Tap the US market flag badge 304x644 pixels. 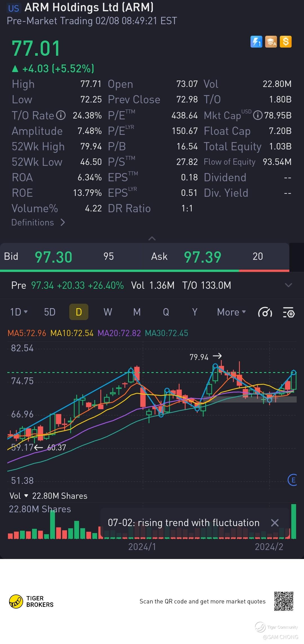pos(14,8)
